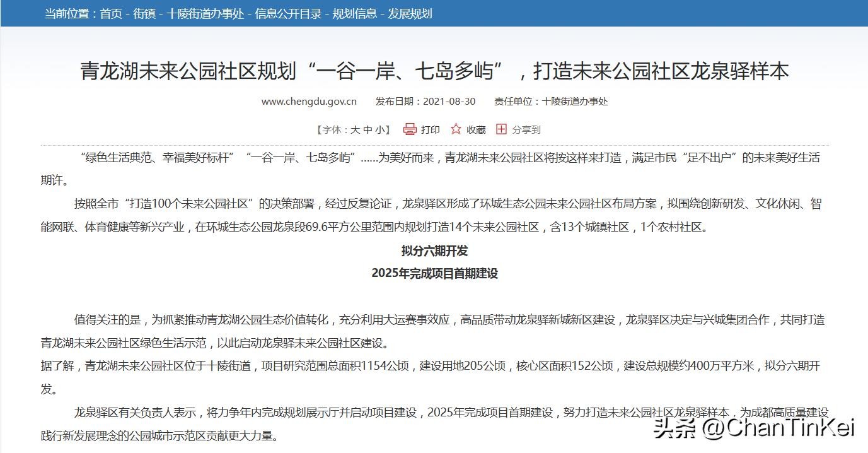Click the 2025年完成项目首期建设 subheading
Viewport: 868px width, 453px height.
(x=434, y=273)
